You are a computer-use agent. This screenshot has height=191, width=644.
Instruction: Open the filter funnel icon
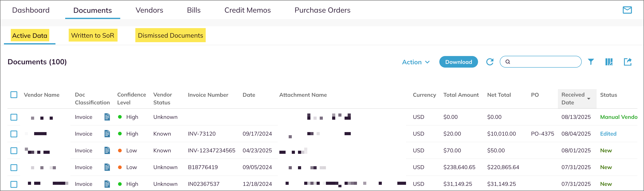591,62
